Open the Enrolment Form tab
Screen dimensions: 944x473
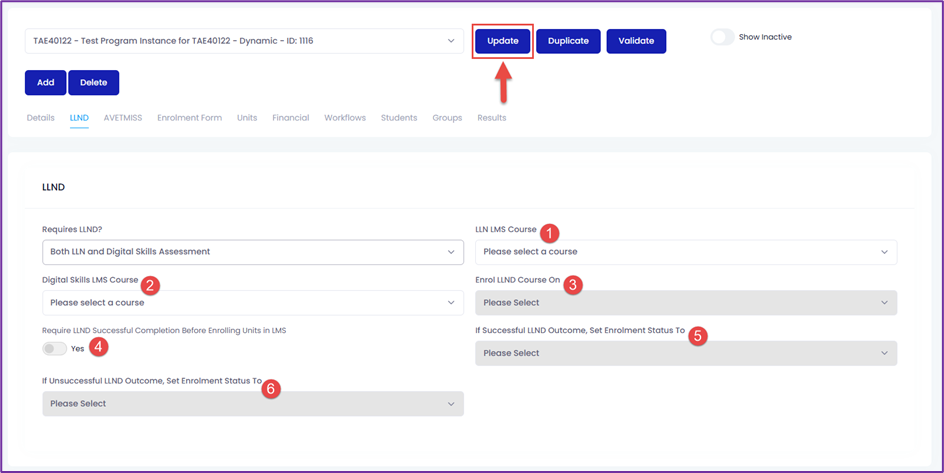(x=190, y=118)
